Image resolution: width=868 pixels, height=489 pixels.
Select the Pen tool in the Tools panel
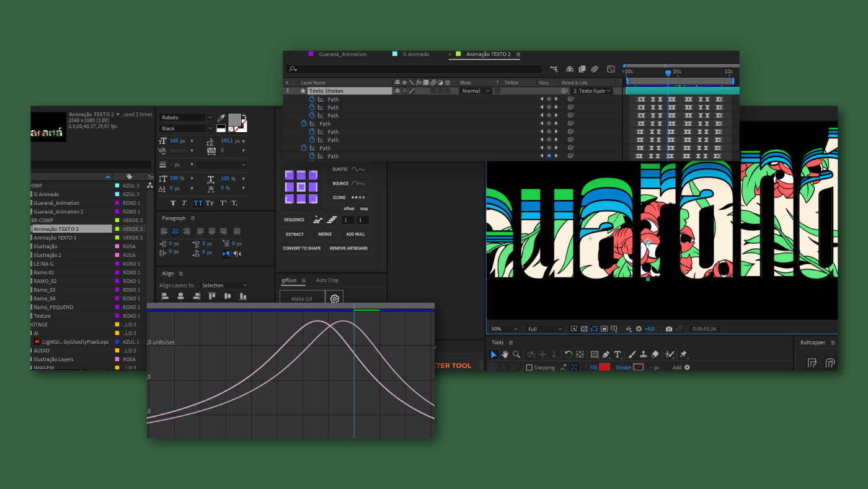pos(606,354)
